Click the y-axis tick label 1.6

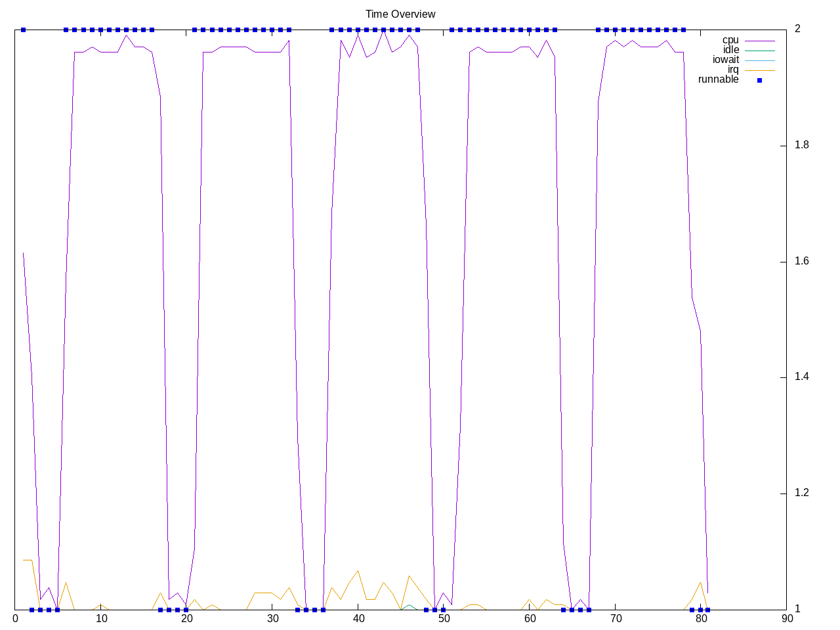(801, 261)
